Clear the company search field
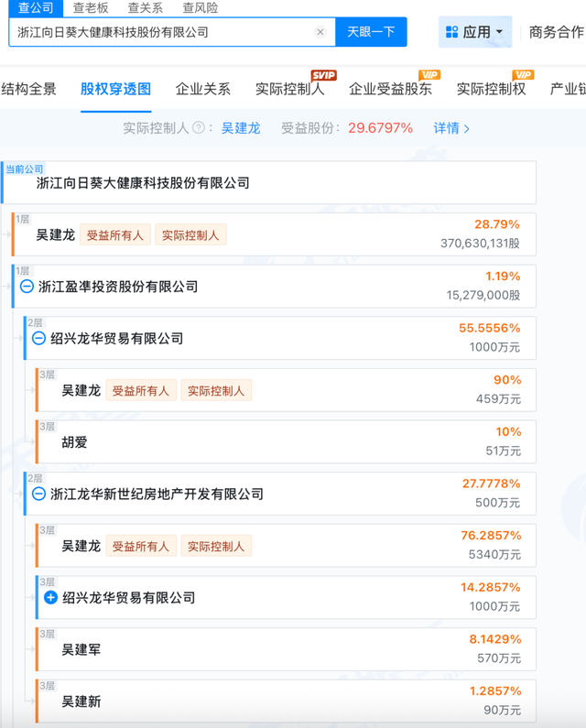This screenshot has width=586, height=728. (x=320, y=32)
